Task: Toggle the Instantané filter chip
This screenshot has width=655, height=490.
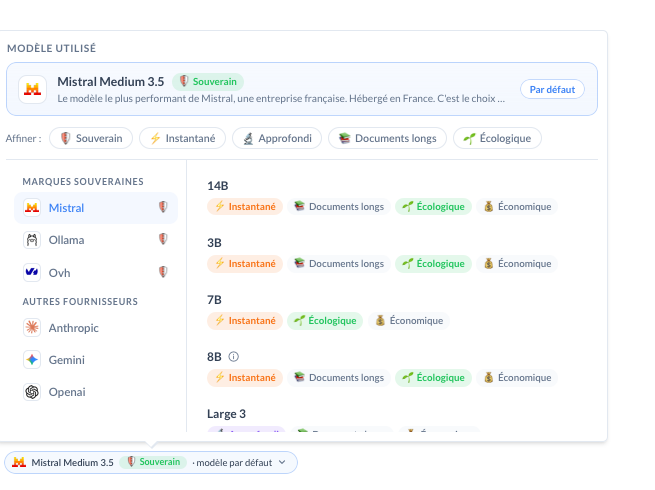Action: (x=183, y=138)
